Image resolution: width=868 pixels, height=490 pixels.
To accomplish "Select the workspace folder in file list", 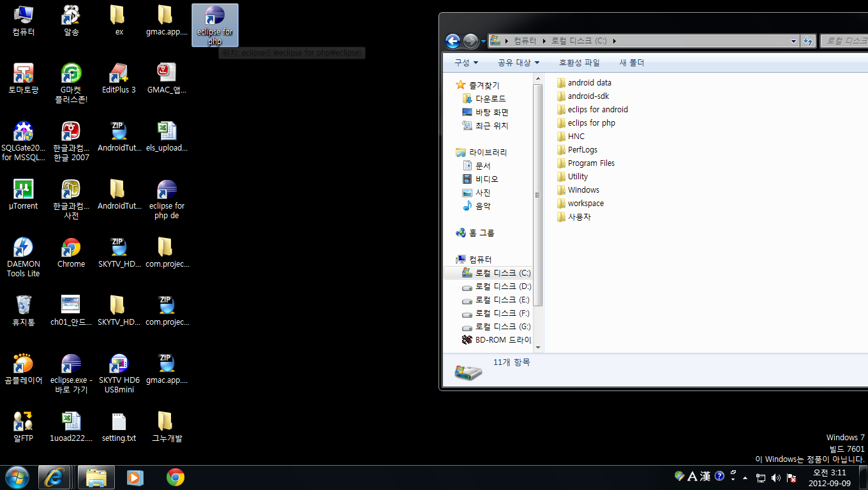I will (585, 204).
